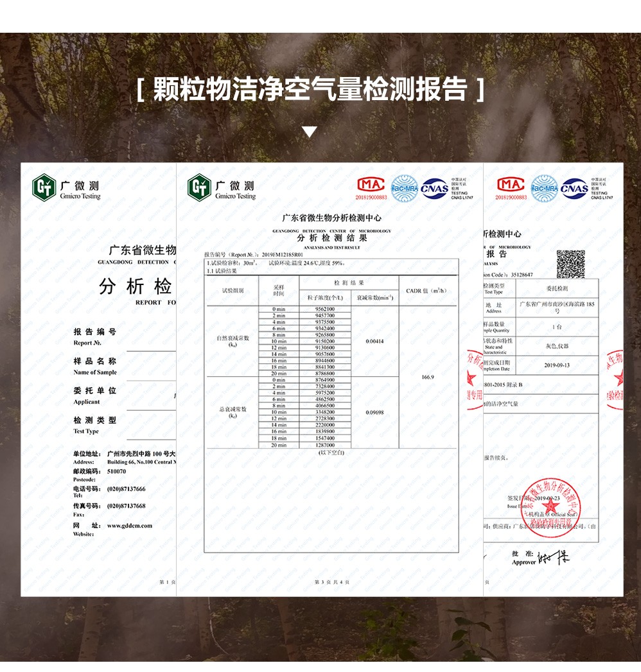The height and width of the screenshot is (672, 641).
Task: Click the white down arrow below the title
Action: (310, 132)
